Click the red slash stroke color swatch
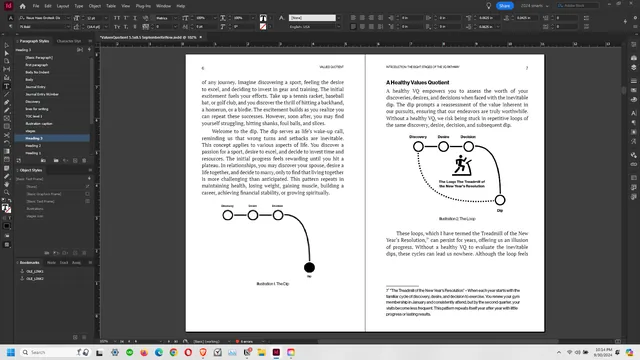 (x=263, y=27)
